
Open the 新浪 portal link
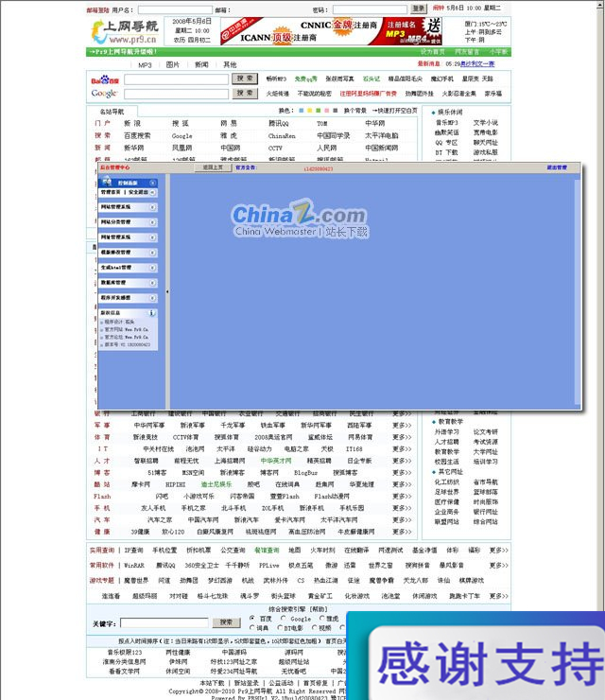132,123
